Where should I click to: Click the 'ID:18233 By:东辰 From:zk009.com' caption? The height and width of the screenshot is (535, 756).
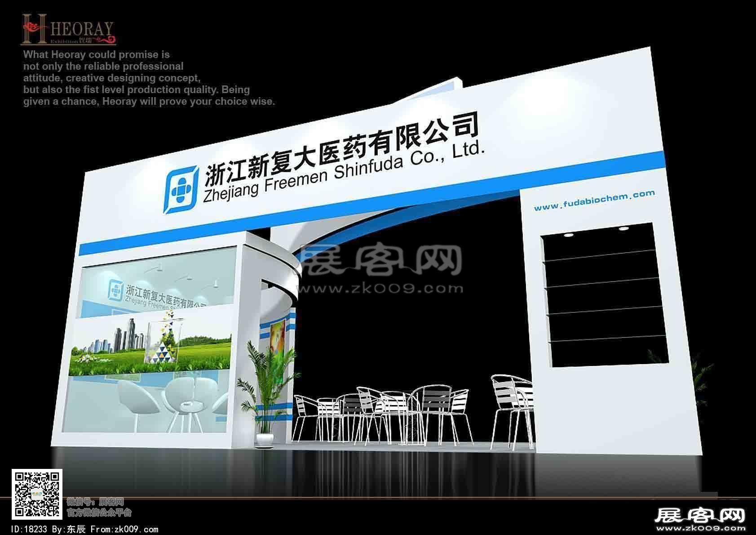click(x=84, y=529)
